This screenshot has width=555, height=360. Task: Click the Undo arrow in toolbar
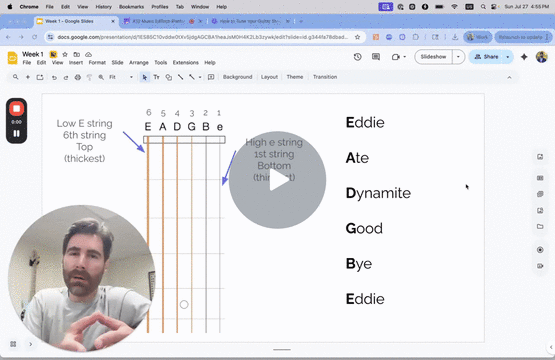(54, 77)
